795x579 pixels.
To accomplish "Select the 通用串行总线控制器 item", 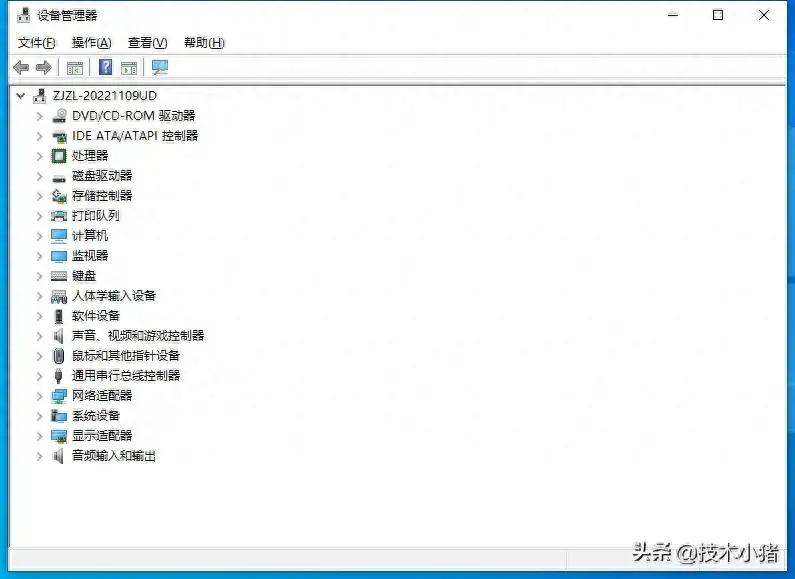I will (x=125, y=376).
